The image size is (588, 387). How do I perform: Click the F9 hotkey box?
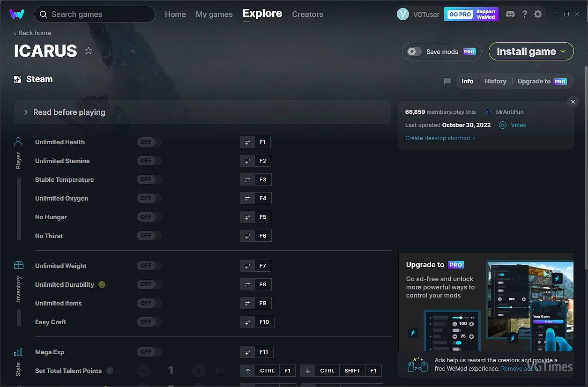click(x=263, y=303)
